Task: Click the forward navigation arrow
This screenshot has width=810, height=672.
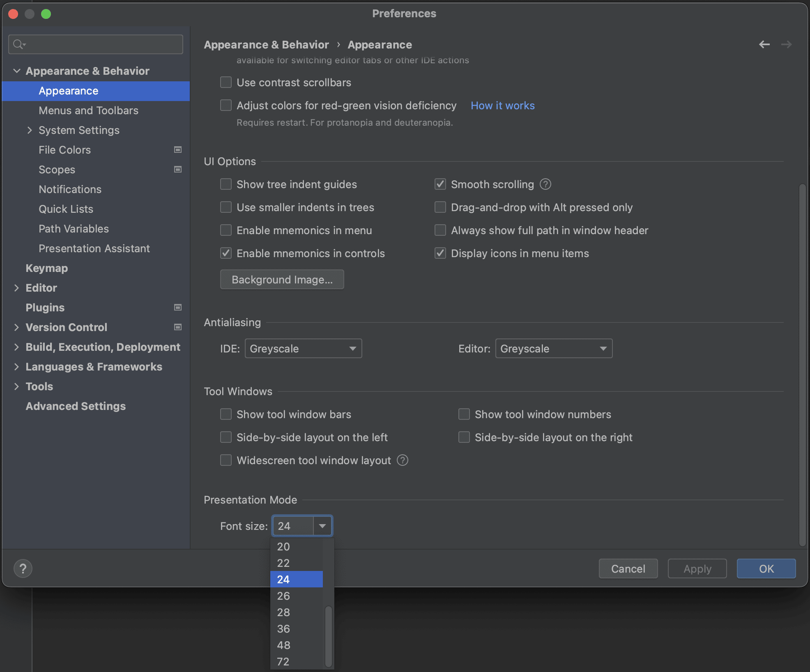Action: click(787, 44)
